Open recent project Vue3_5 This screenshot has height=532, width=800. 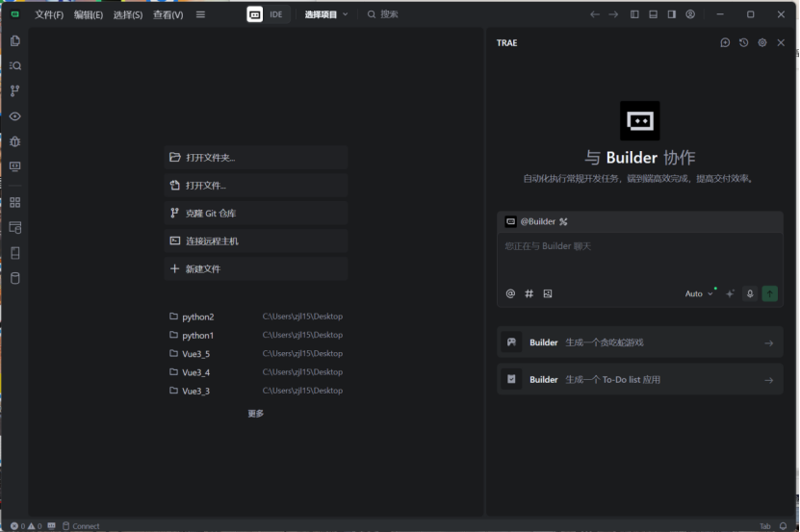coord(256,353)
